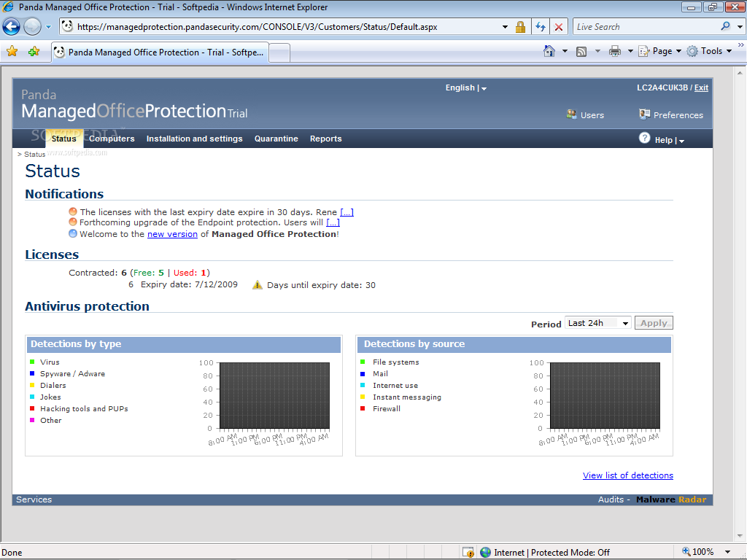Click the expiry warning triangle icon
The width and height of the screenshot is (747, 560).
pyautogui.click(x=258, y=285)
